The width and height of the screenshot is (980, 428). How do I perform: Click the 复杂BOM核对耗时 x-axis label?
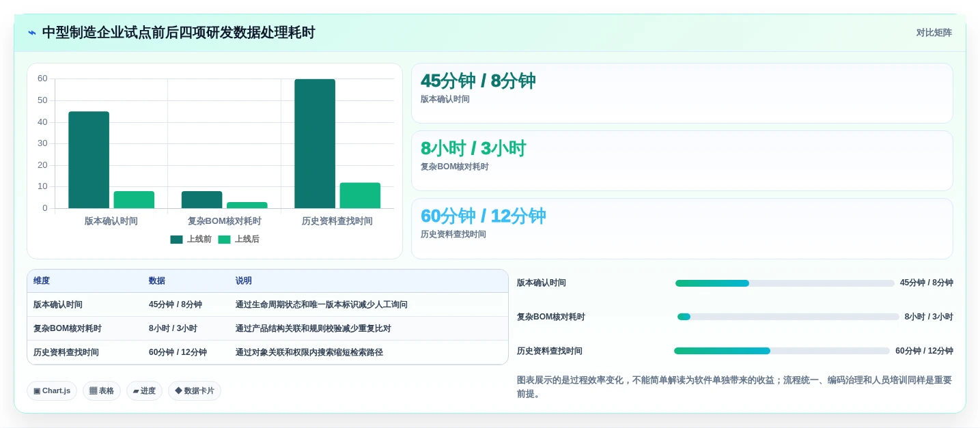click(225, 221)
